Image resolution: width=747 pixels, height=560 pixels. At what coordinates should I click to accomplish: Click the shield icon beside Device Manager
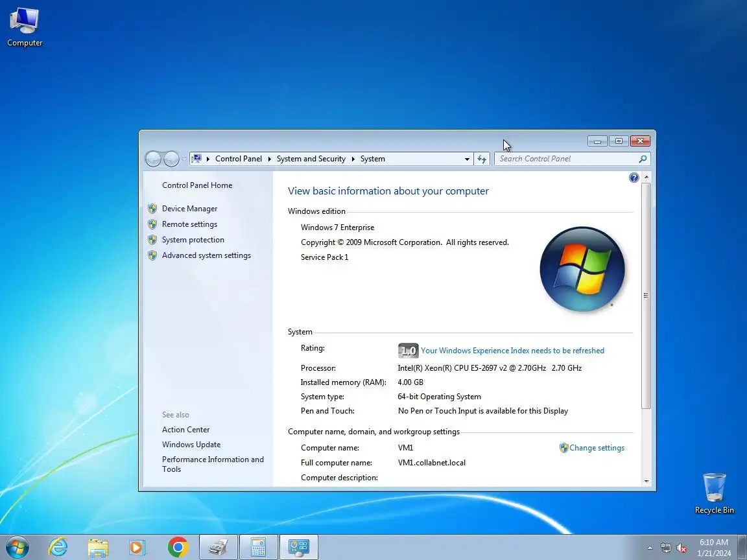tap(152, 209)
